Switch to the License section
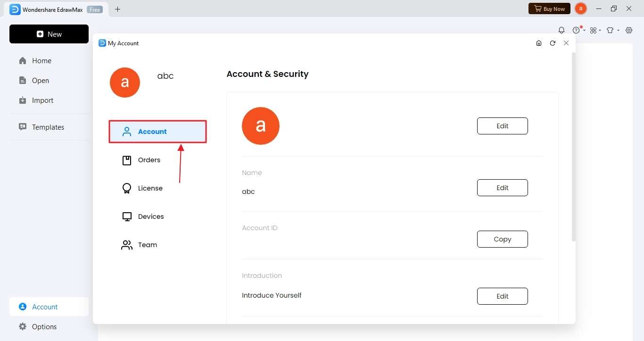644x341 pixels. (x=150, y=188)
